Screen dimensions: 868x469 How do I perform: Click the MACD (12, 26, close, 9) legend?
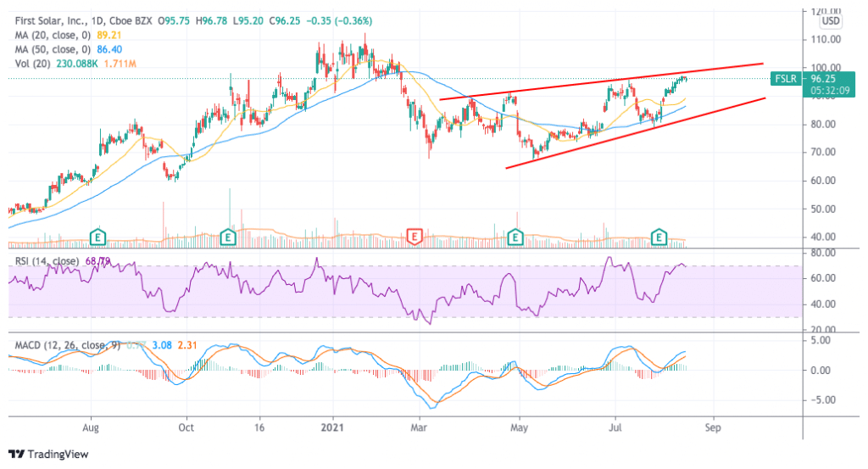click(66, 345)
